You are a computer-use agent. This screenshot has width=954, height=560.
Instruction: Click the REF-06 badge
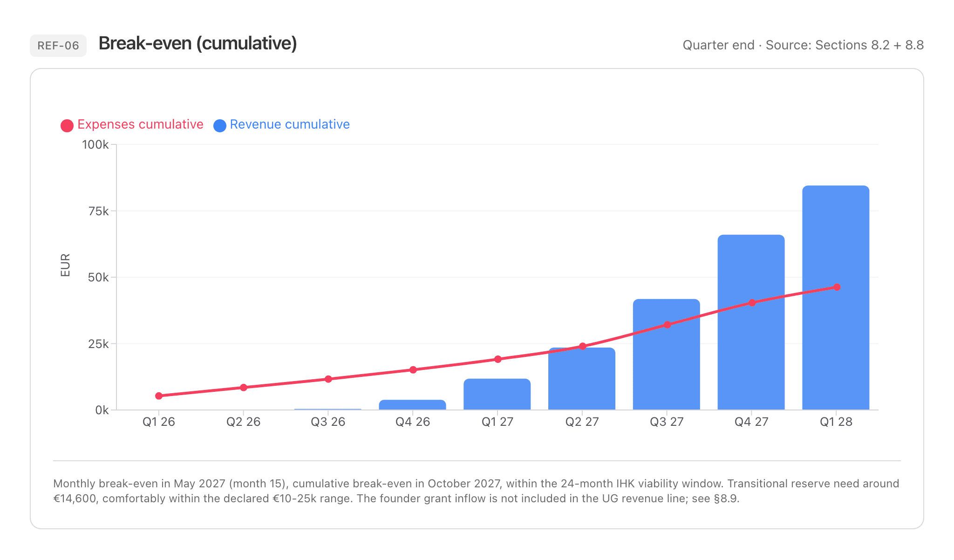pyautogui.click(x=58, y=46)
